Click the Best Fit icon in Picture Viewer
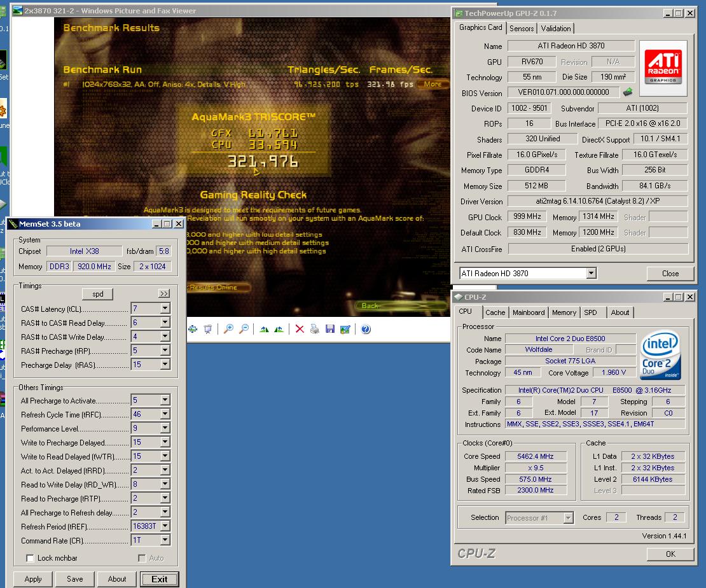This screenshot has height=588, width=706. coord(193,330)
